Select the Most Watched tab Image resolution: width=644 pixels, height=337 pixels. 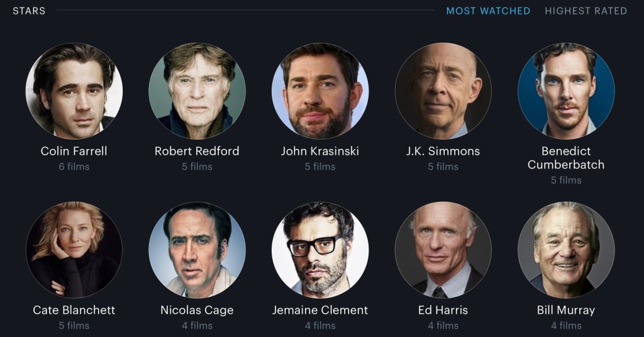[488, 11]
